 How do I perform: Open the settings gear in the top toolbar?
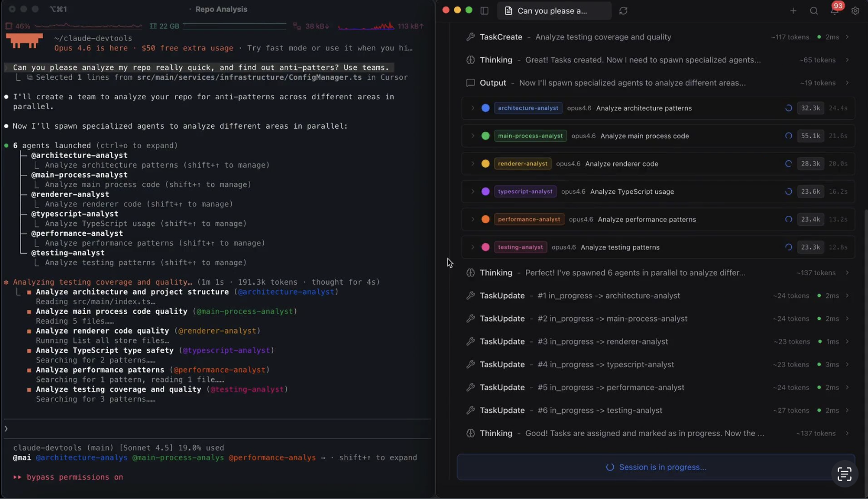click(x=856, y=11)
